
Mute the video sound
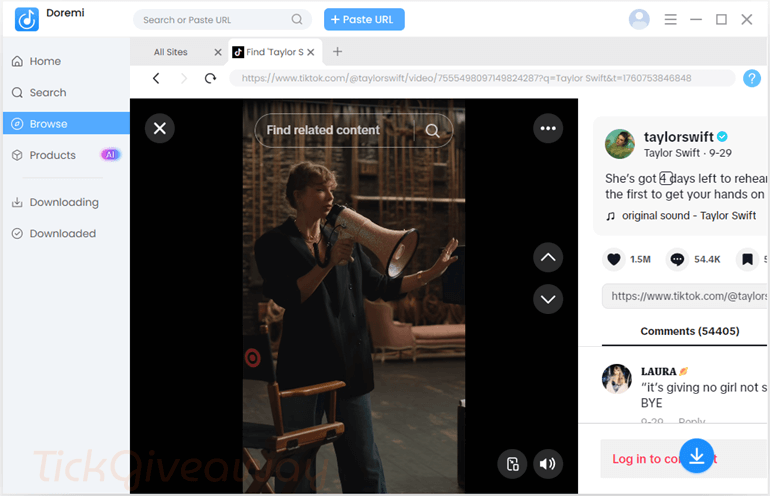548,464
